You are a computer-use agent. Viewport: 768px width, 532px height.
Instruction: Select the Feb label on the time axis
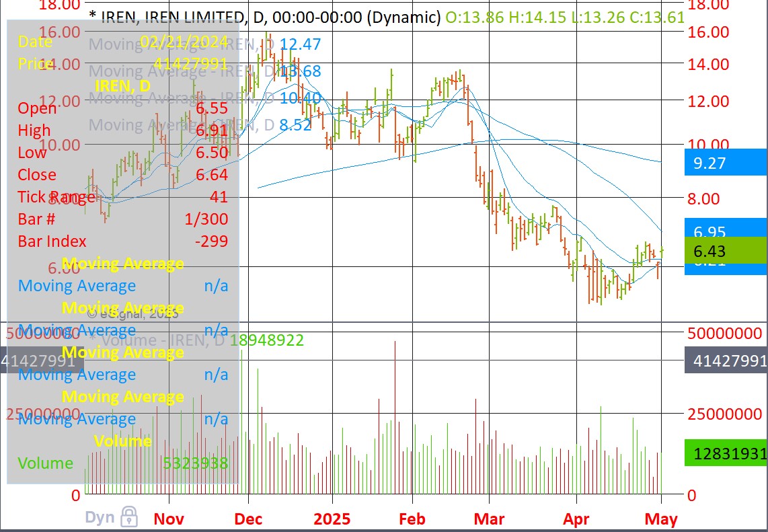[x=412, y=519]
